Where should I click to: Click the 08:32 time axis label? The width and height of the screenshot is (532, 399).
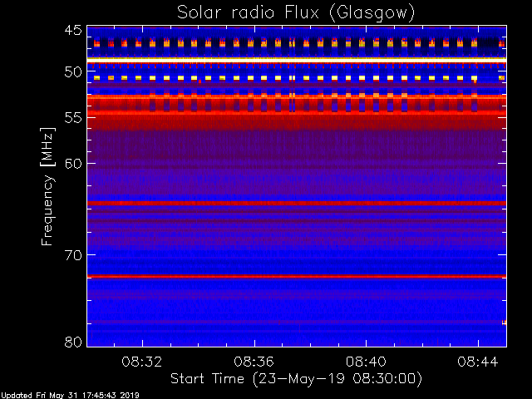point(142,362)
